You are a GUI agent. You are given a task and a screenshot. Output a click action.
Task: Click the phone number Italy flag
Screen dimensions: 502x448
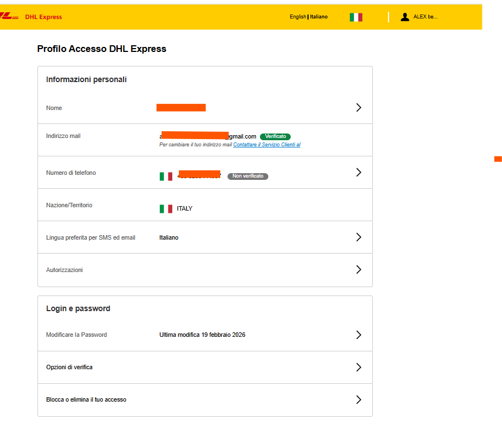(166, 177)
